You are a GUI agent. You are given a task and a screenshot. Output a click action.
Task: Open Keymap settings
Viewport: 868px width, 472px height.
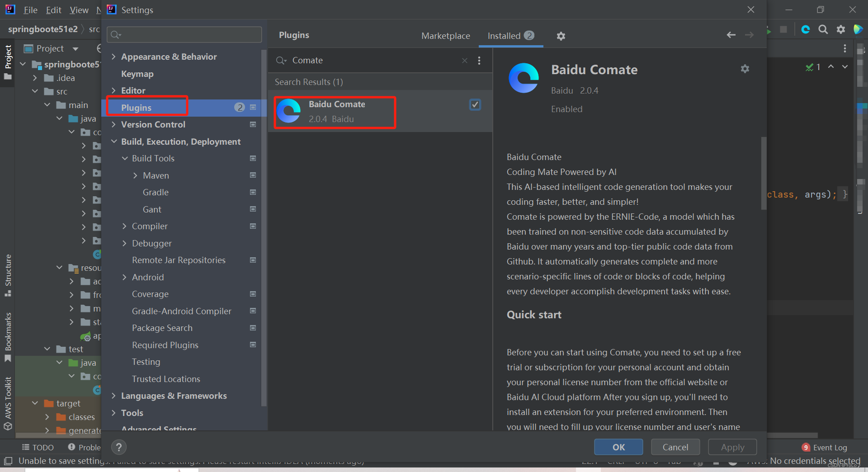[x=137, y=74]
